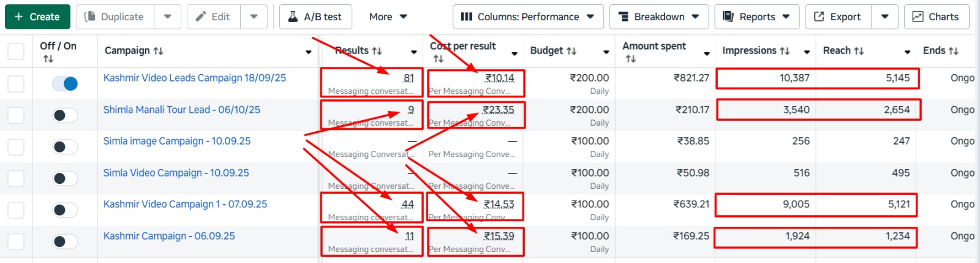Image resolution: width=980 pixels, height=263 pixels.
Task: Sort the Ends column using arrows icon
Action: [x=953, y=51]
